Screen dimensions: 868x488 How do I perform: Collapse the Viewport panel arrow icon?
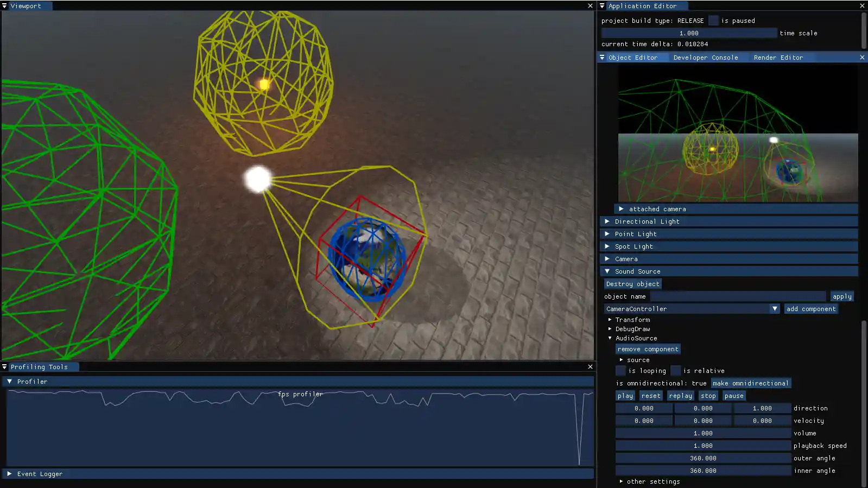click(4, 6)
